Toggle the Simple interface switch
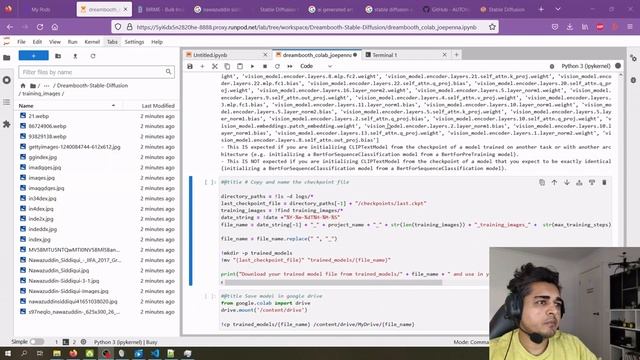This screenshot has height=360, width=640. click(x=37, y=342)
